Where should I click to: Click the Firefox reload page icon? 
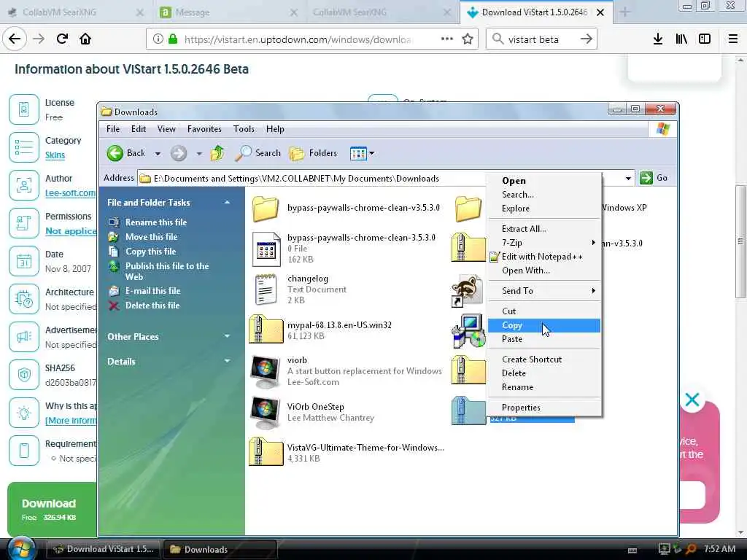[62, 39]
